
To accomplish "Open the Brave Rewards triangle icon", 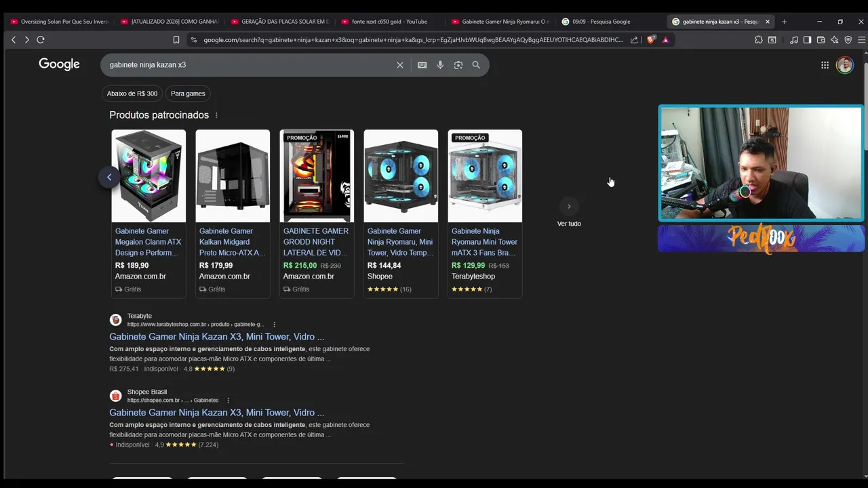I will [665, 40].
